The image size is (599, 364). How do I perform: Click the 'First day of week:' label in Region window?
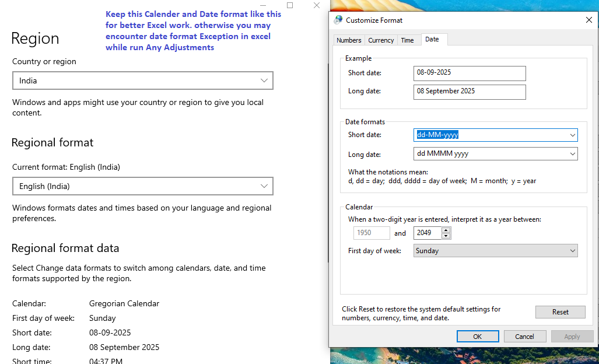43,318
